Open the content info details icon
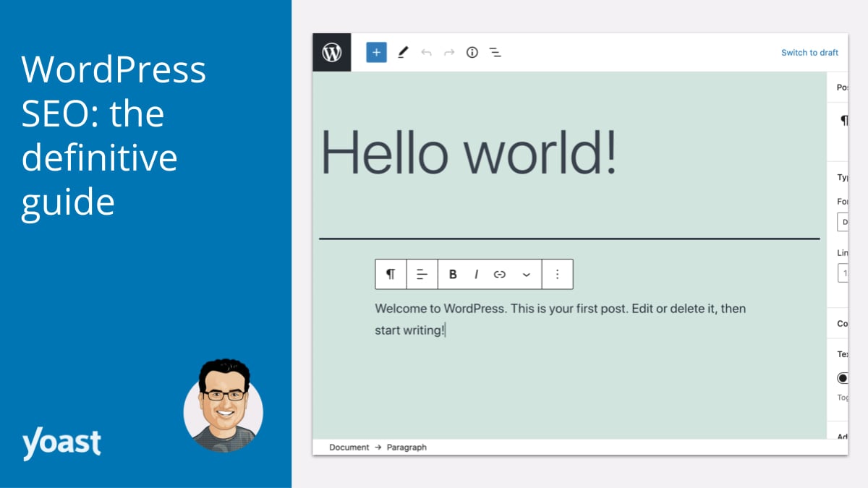This screenshot has width=868, height=488. (x=472, y=52)
